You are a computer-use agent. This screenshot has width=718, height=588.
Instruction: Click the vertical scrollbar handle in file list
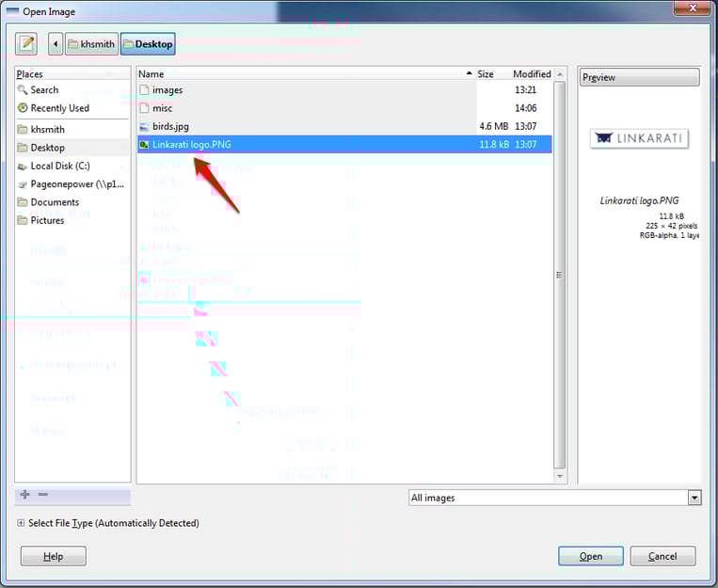(x=560, y=275)
